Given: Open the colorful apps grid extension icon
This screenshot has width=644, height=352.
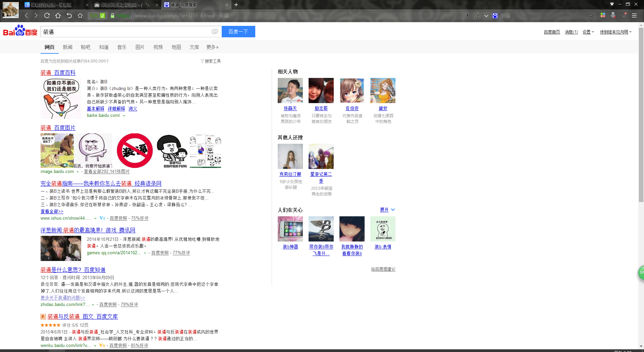Looking at the screenshot, I should coord(603,15).
